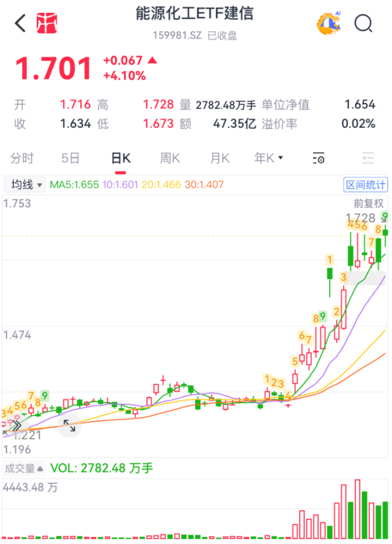Viewport: 392px width, 544px height.
Task: Tap the collapse panel icon beside settings
Action: (368, 158)
